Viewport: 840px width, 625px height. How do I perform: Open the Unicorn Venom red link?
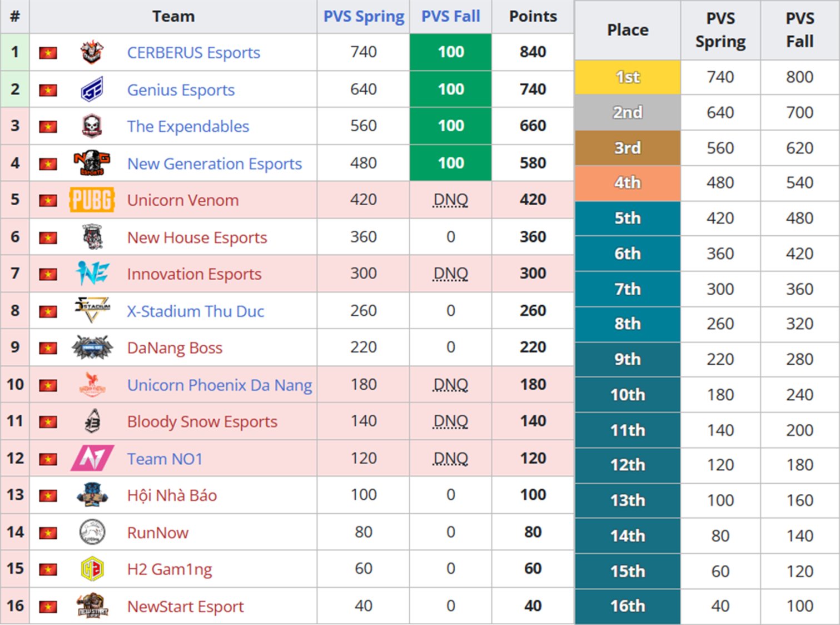coord(183,200)
